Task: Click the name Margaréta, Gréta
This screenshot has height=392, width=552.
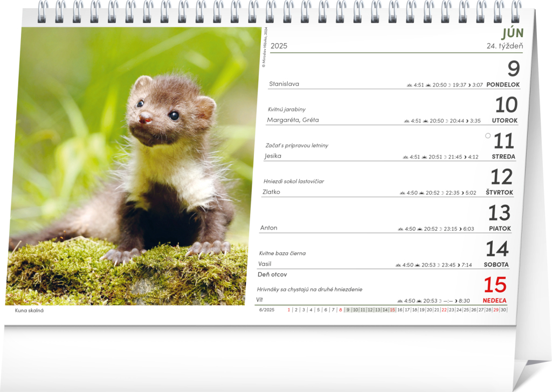Action: [x=293, y=120]
